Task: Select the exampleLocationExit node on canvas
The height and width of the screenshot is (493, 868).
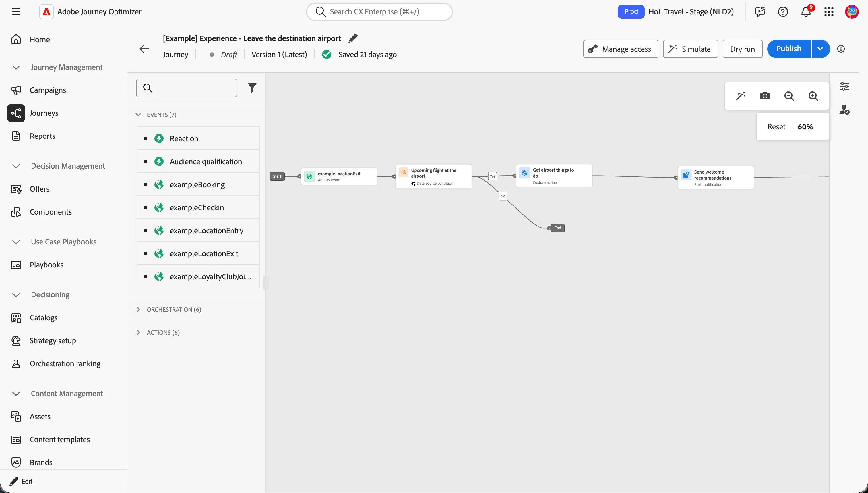Action: click(x=339, y=176)
